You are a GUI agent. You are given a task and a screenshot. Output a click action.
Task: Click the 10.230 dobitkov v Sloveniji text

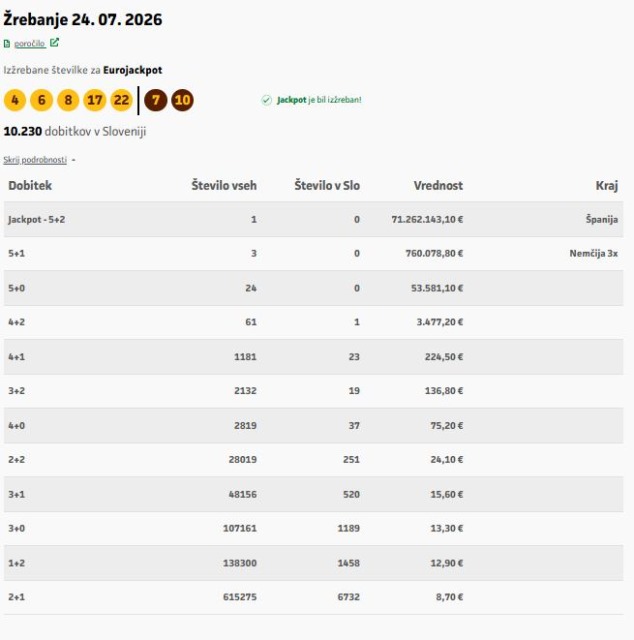click(75, 132)
